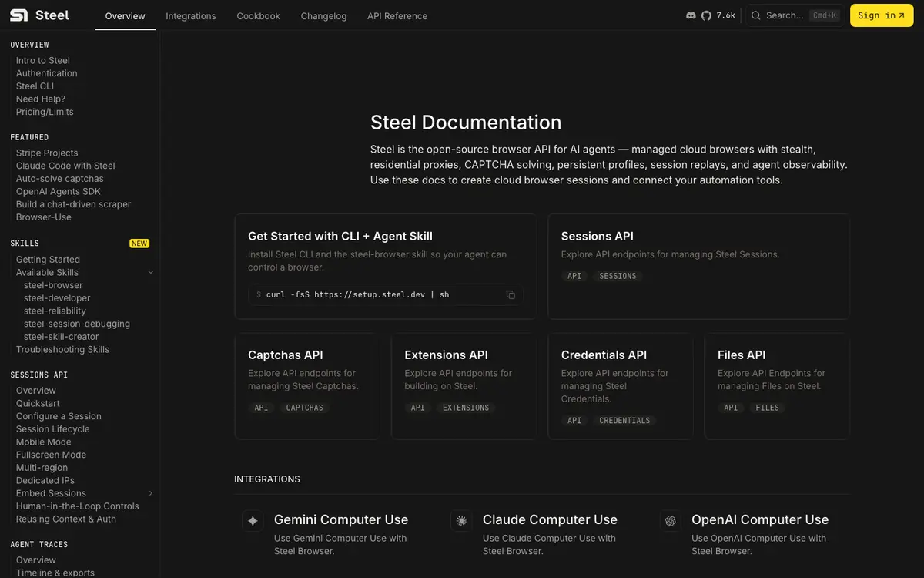Open the steel-skill-creator skill
The height and width of the screenshot is (578, 924).
point(62,337)
